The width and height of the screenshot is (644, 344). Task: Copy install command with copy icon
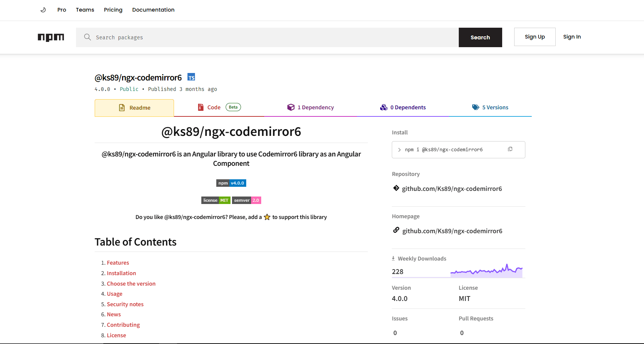pos(510,149)
